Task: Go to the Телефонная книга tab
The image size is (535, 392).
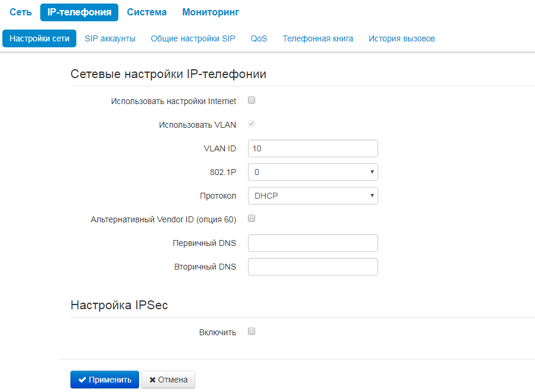Action: click(318, 38)
